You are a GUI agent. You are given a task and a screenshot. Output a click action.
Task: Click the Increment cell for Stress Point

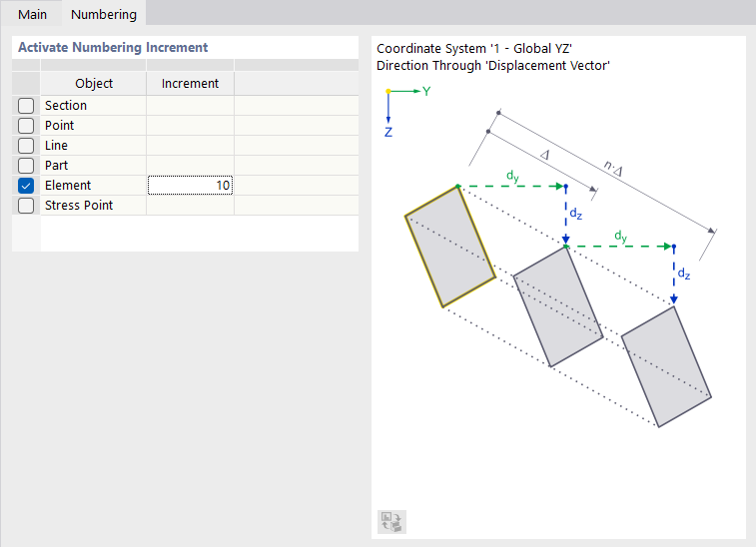190,206
